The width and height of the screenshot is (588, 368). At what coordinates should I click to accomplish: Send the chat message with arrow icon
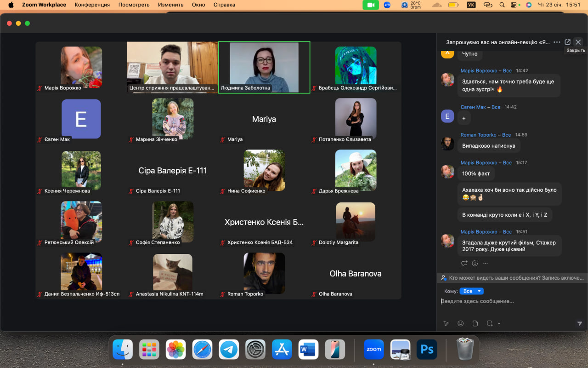pyautogui.click(x=579, y=323)
